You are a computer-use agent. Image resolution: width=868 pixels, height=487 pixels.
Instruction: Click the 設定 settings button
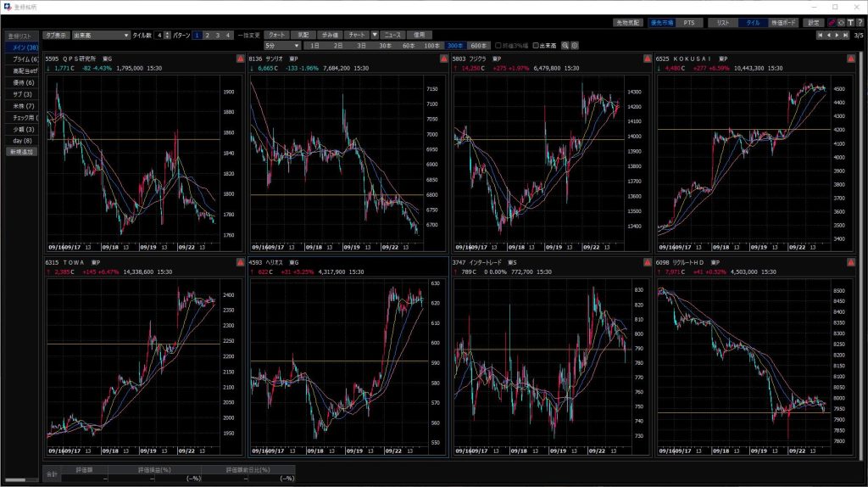[x=814, y=23]
